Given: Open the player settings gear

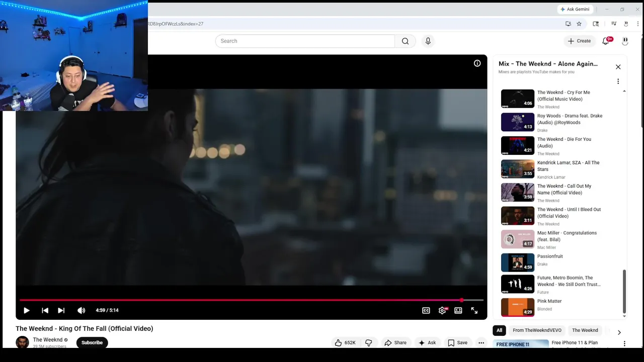Looking at the screenshot, I should pos(442,310).
